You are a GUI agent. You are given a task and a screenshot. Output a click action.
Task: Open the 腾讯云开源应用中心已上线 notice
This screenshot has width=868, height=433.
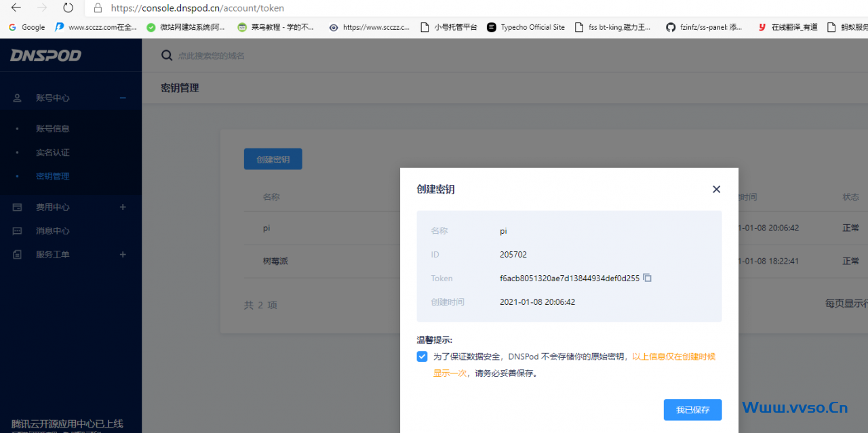(x=67, y=424)
